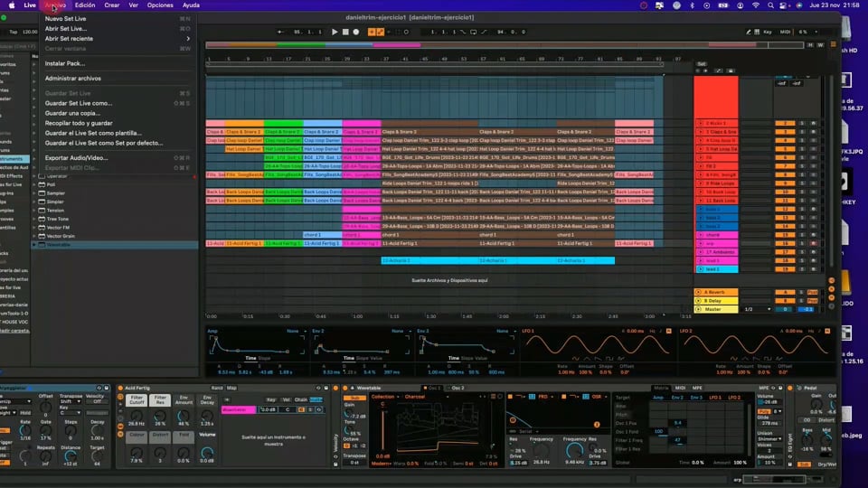
Task: Expand the Vector FM folder in the browser
Action: pyautogui.click(x=34, y=228)
